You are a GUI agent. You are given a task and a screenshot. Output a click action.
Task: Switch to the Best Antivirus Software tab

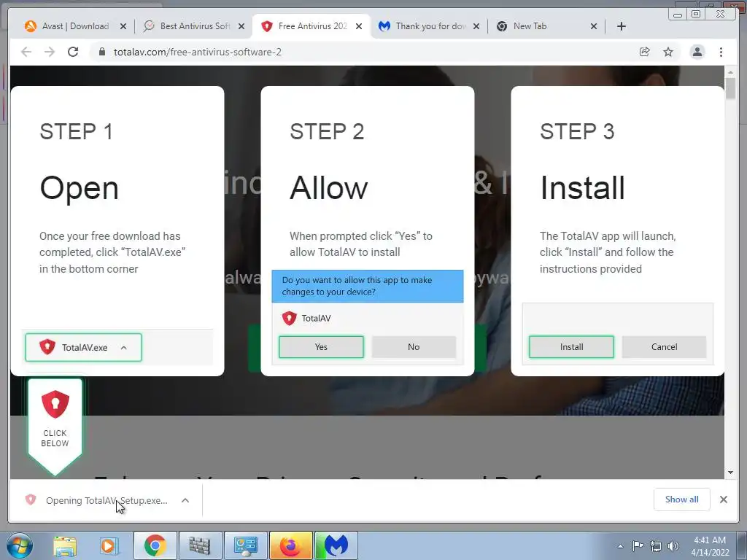point(194,26)
